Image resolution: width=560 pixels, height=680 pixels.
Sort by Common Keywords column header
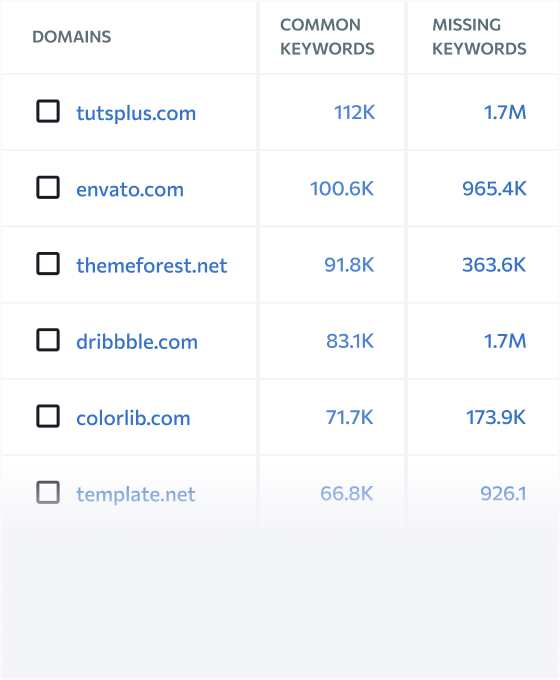pos(327,37)
